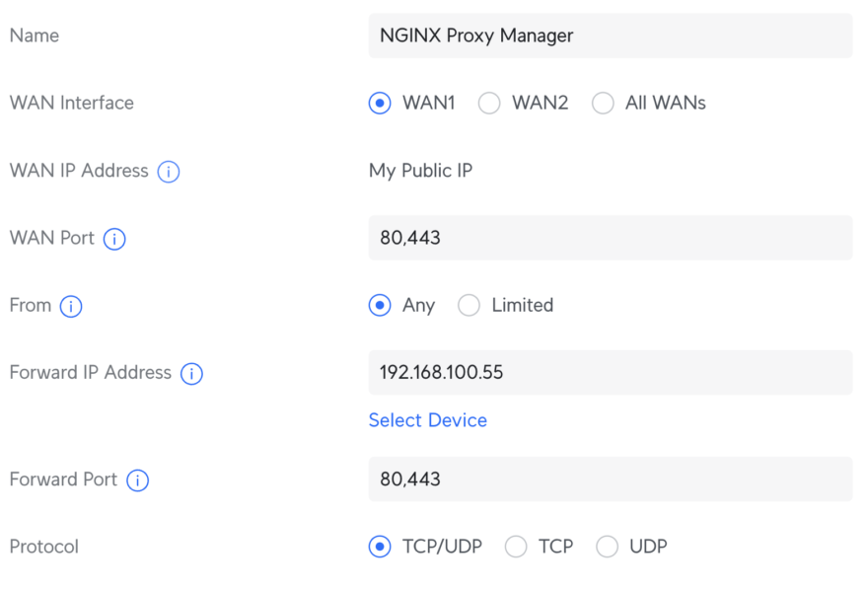Select the Forward Port input box
Image resolution: width=868 pixels, height=591 pixels.
click(611, 480)
